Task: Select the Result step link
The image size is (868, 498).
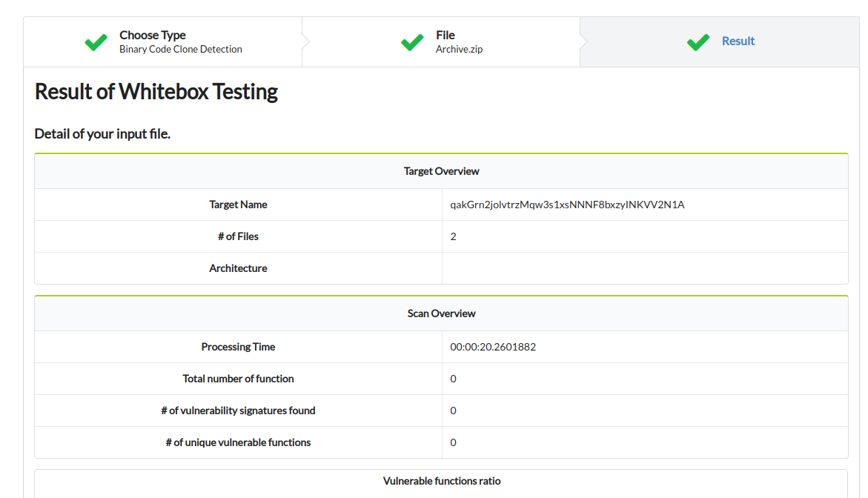Action: 738,41
